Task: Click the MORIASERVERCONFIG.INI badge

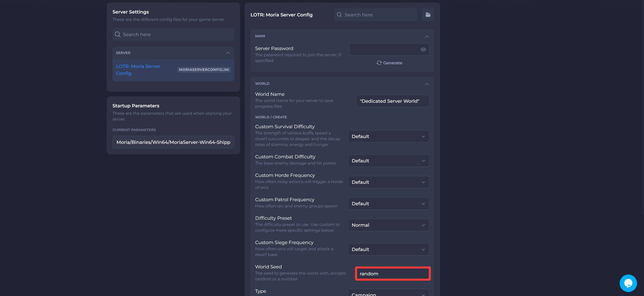Action: [204, 70]
